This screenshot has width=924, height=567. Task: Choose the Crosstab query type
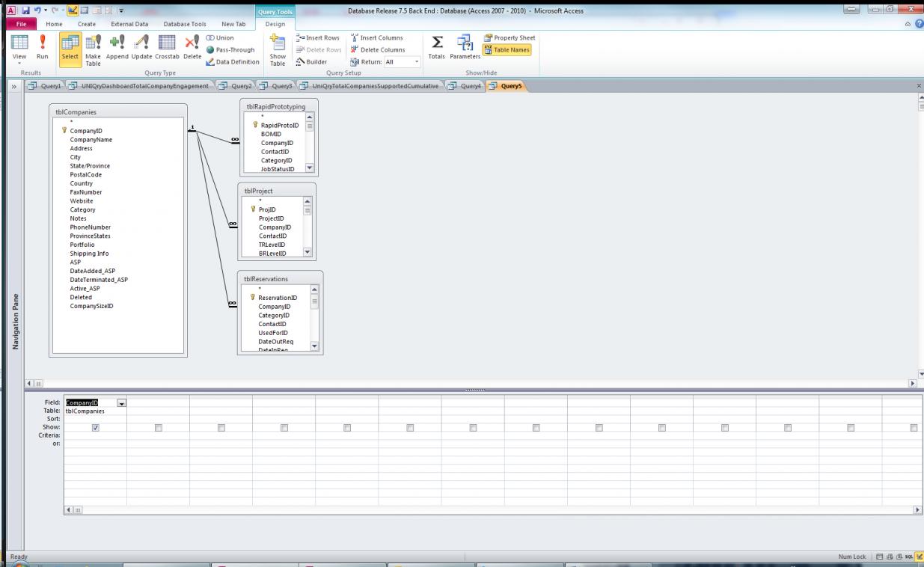coord(168,49)
